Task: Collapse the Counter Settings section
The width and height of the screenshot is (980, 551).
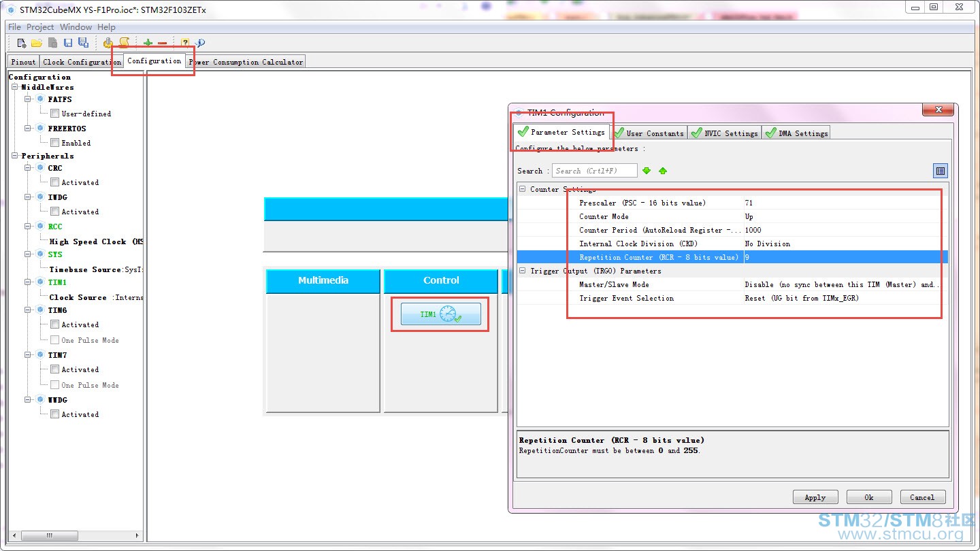Action: pos(523,189)
